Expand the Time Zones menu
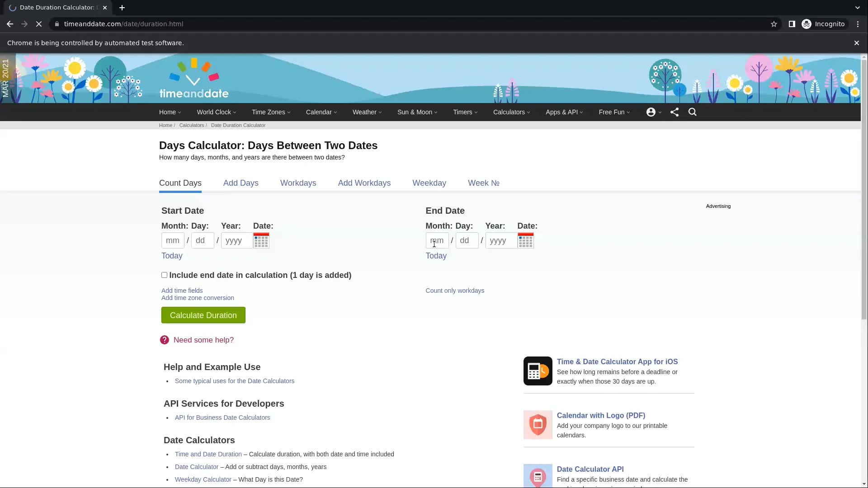The image size is (868, 488). coord(271,112)
